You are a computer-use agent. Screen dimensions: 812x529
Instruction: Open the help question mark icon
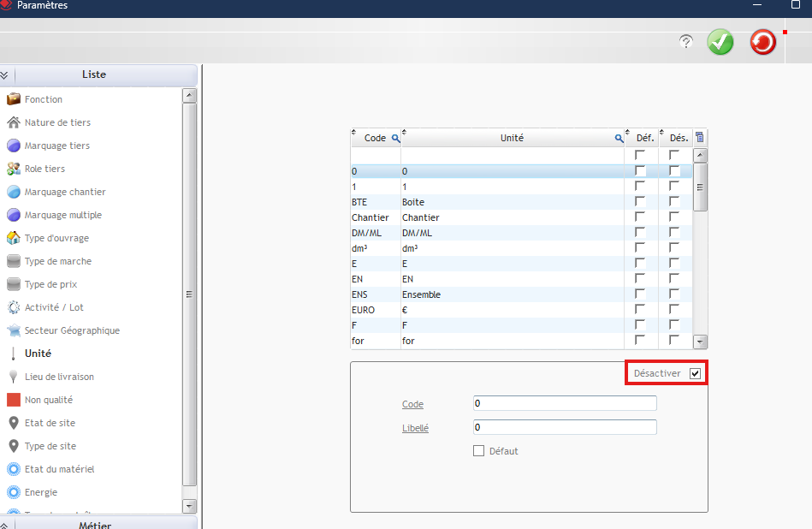[685, 42]
